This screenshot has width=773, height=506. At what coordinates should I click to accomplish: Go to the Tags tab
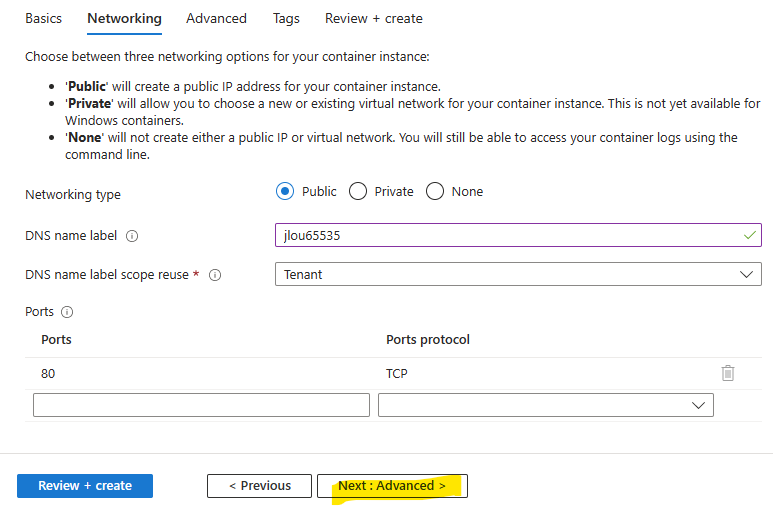[286, 19]
